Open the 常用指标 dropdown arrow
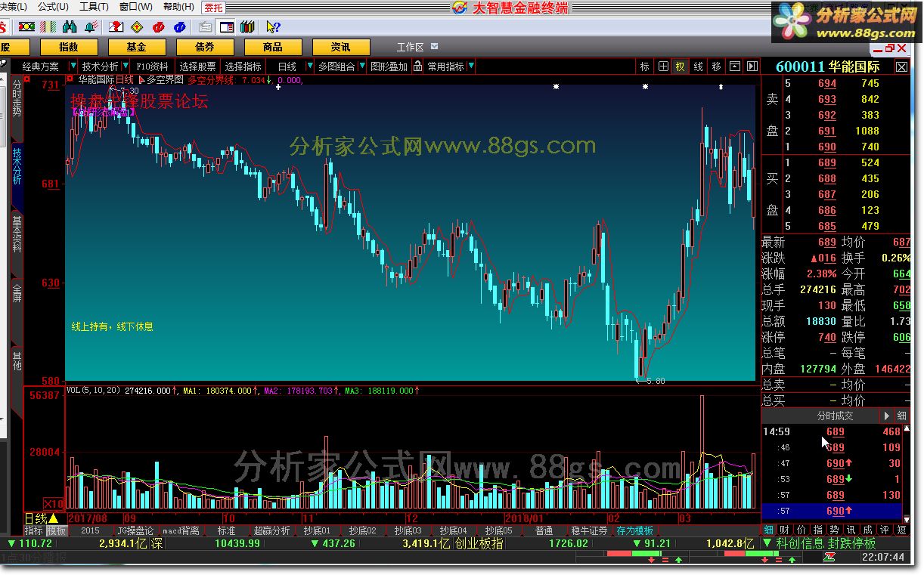Screen dimensions: 924x575 471,66
